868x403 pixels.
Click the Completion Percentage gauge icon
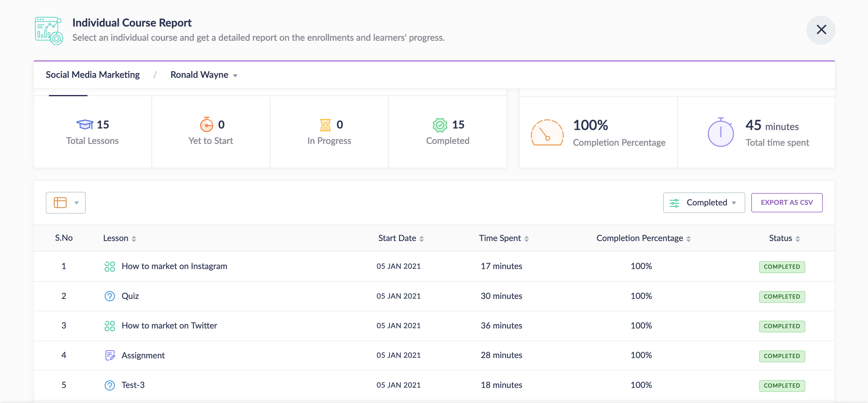coord(546,133)
